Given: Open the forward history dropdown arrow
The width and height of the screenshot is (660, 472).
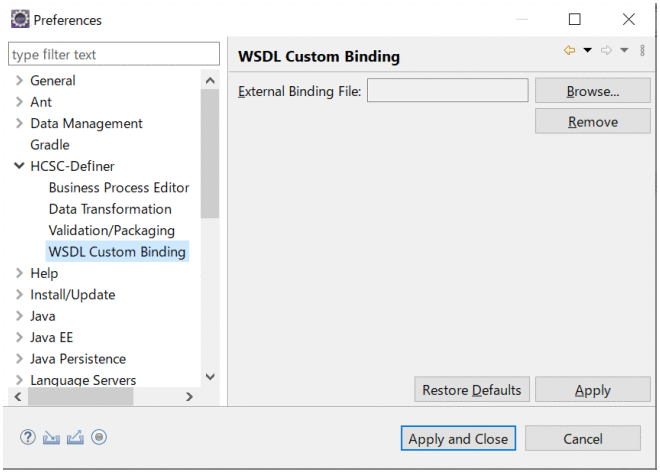Looking at the screenshot, I should [x=624, y=51].
